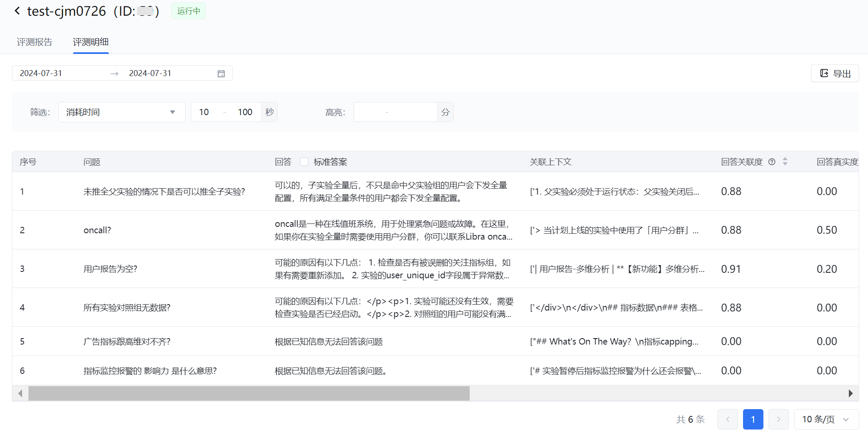Click the 0.50 真实度 value for oncall row
The height and width of the screenshot is (438, 868).
827,230
